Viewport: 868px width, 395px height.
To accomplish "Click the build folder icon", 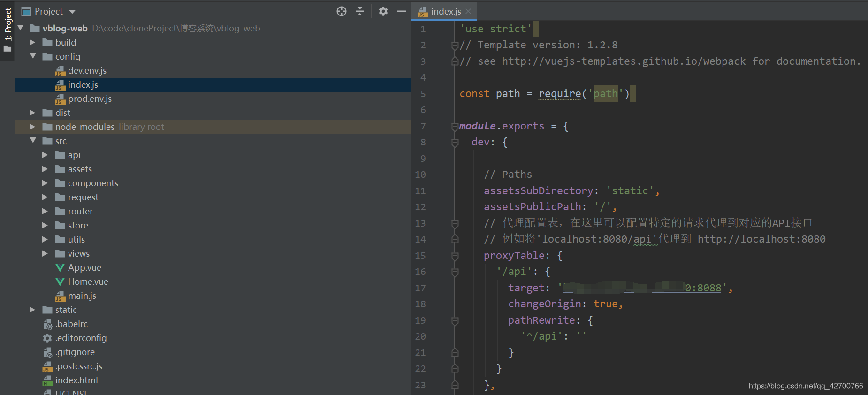I will coord(47,42).
